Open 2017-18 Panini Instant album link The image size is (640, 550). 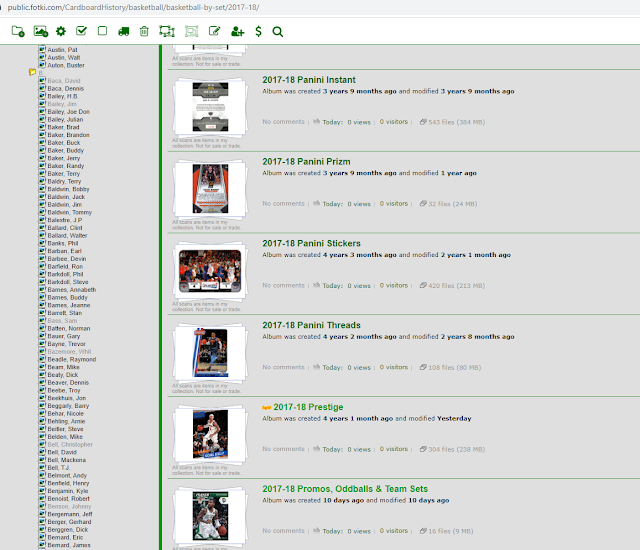tap(309, 80)
